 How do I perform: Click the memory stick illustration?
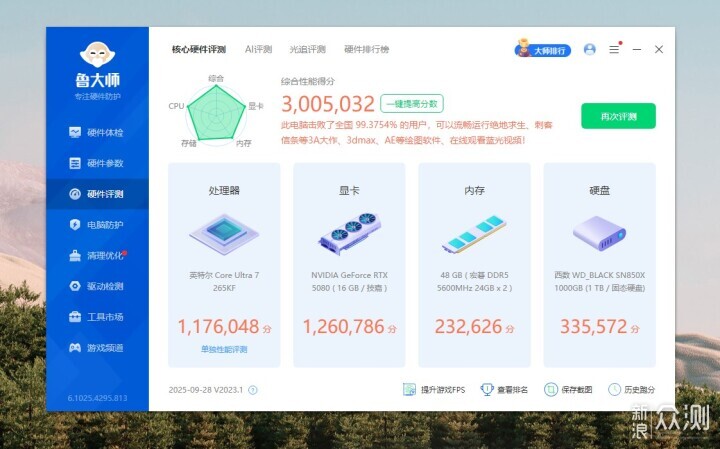474,234
